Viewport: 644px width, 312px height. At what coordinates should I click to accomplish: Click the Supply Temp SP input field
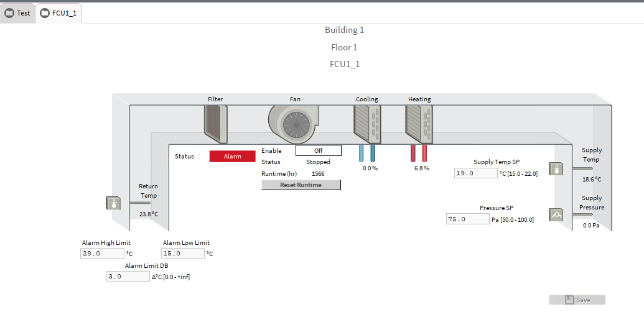pos(475,173)
